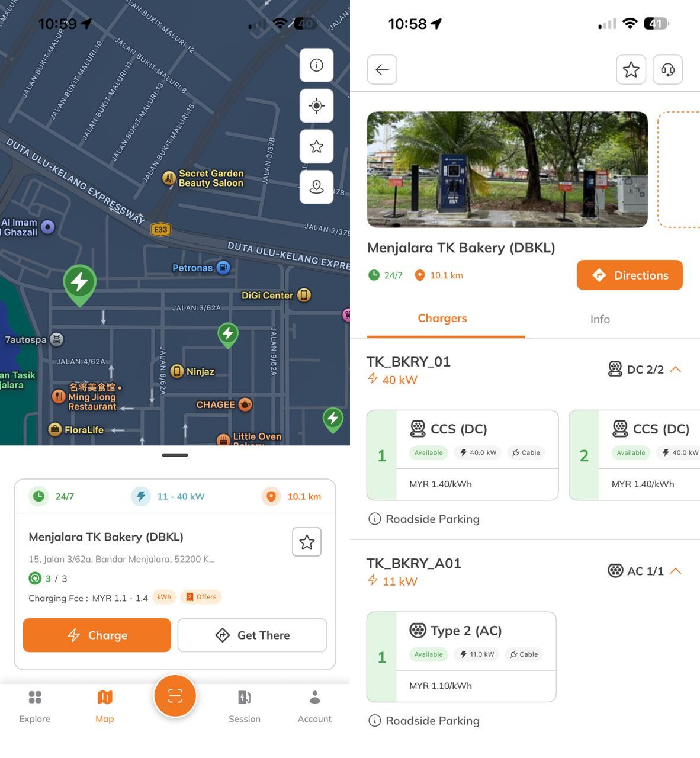Tap the map pin layer button
The image size is (700, 758).
click(x=316, y=187)
